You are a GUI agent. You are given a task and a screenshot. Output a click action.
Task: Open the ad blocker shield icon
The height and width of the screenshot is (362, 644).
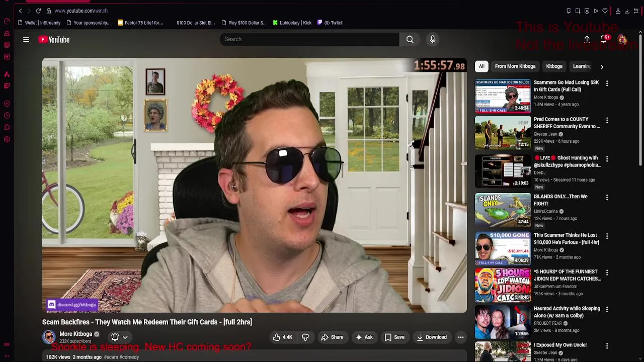587,11
